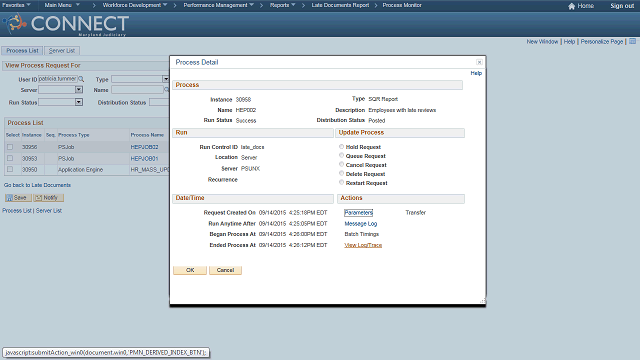Click the Application Engine process type cell
640x360 pixels.
tap(80, 169)
